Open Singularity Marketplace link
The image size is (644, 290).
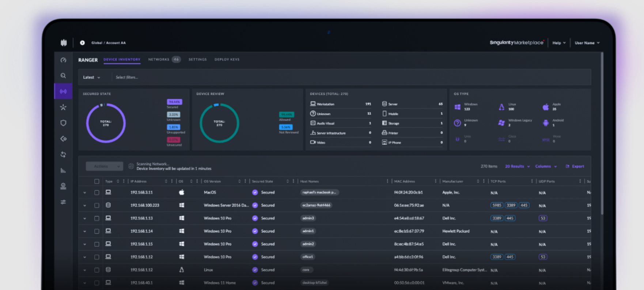coord(517,43)
